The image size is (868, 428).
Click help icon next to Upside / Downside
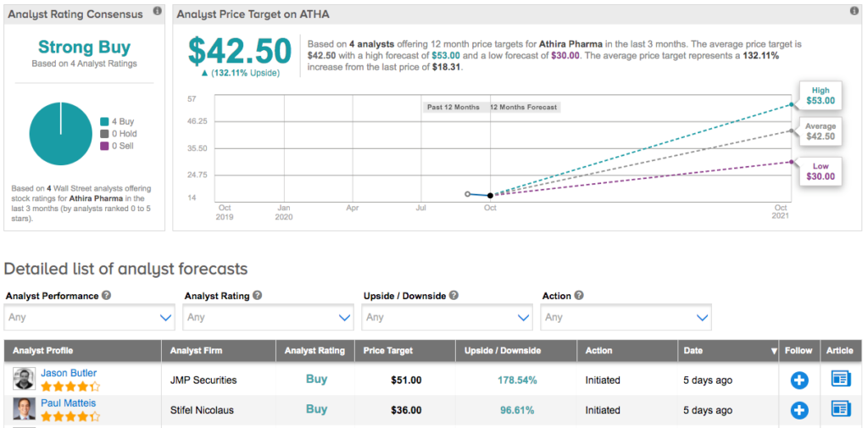pyautogui.click(x=454, y=296)
